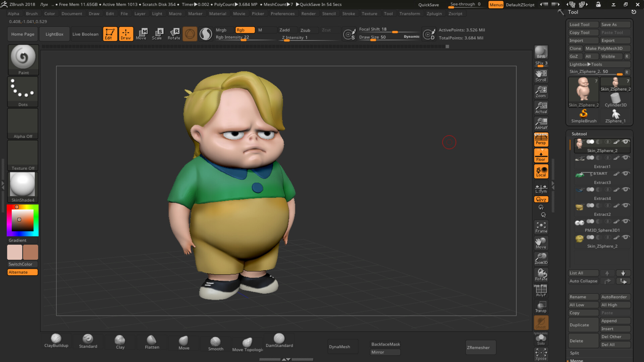Click the AAHalf icon
This screenshot has height=362, width=644.
tap(541, 124)
